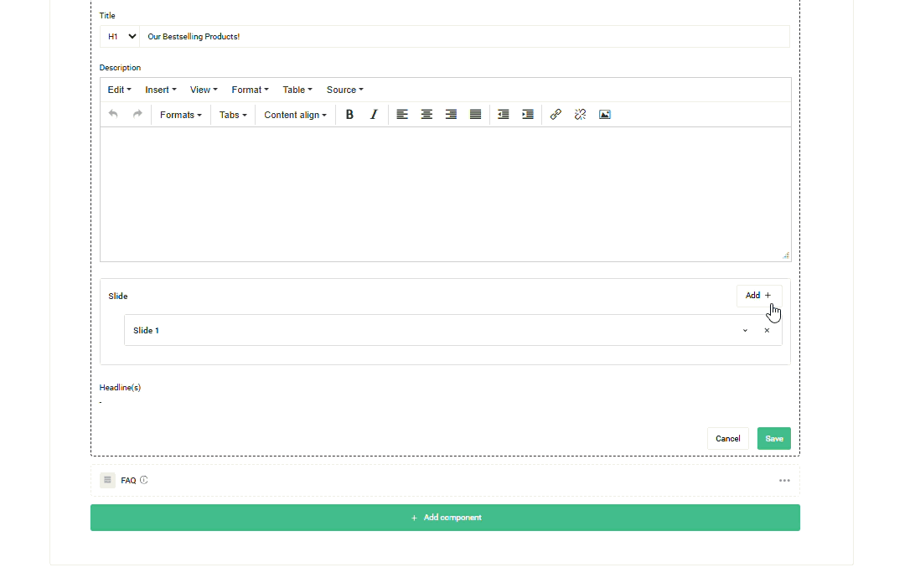
Task: Open the Formats dropdown
Action: point(180,115)
